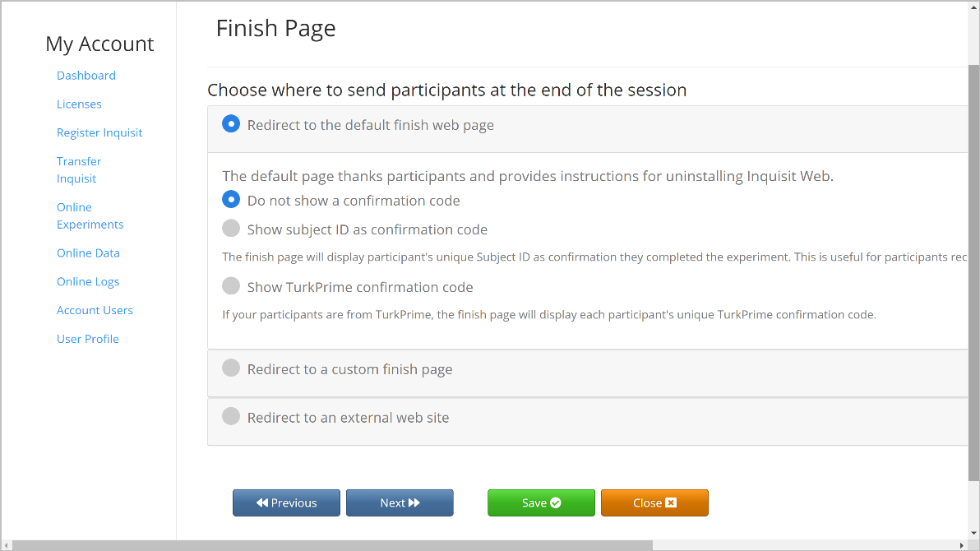Navigate to Account Users
This screenshot has width=980, height=551.
coord(95,310)
